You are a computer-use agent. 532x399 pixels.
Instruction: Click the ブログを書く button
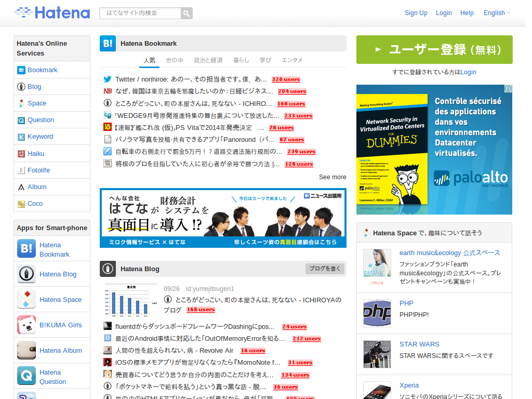pos(325,269)
